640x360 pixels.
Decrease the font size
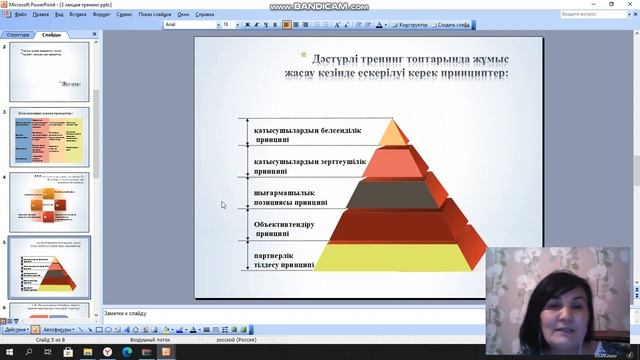pyautogui.click(x=346, y=25)
